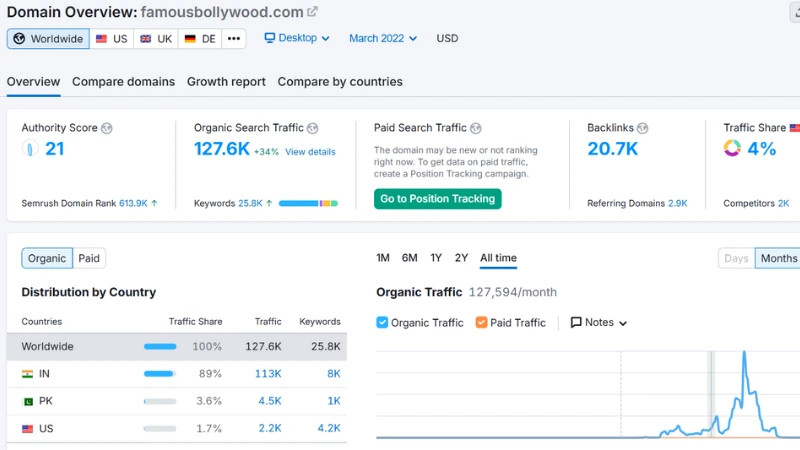This screenshot has height=450, width=800.
Task: Open PK keywords 1K link
Action: 334,401
